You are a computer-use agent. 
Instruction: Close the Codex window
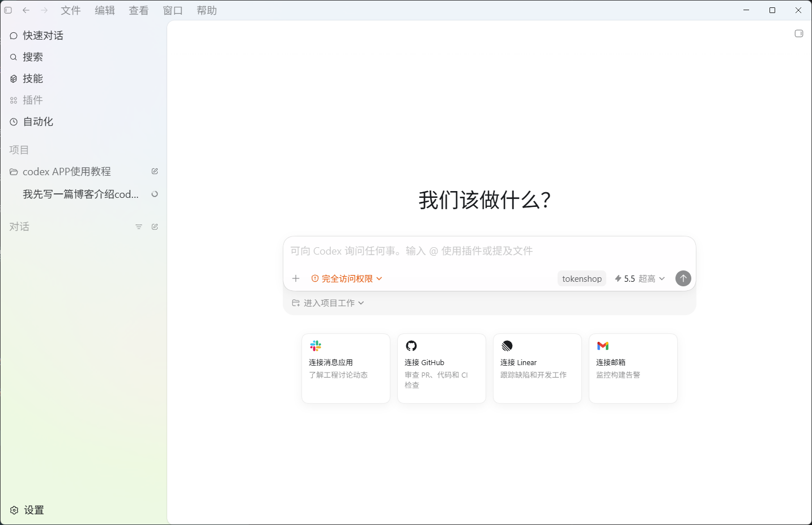click(x=798, y=10)
